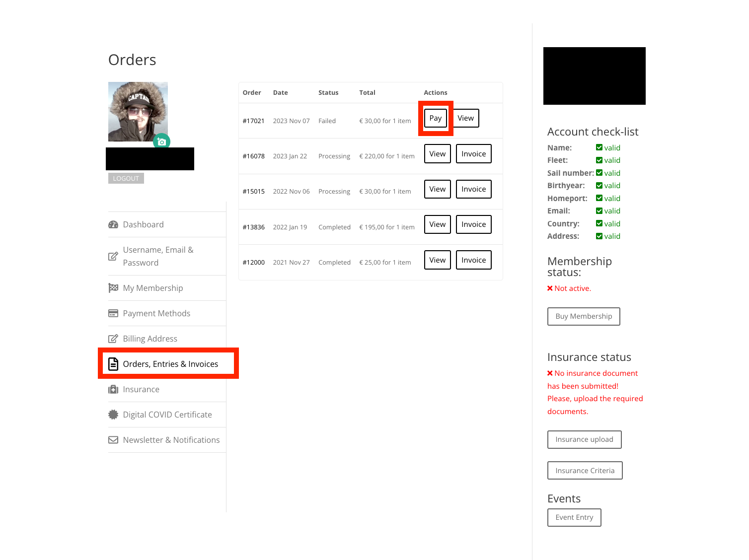The image size is (749, 560).
Task: Click the edit icon beside Username, Email & Password
Action: [x=113, y=256]
